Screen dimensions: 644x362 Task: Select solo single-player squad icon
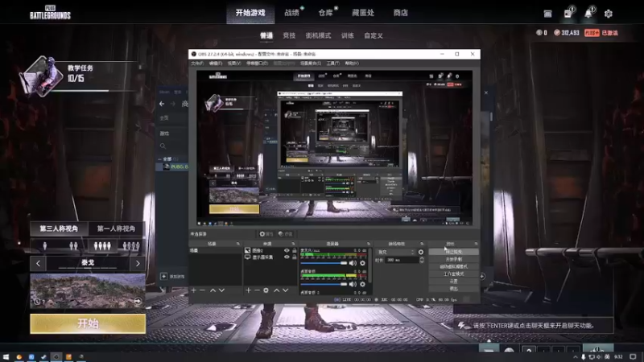(45, 246)
